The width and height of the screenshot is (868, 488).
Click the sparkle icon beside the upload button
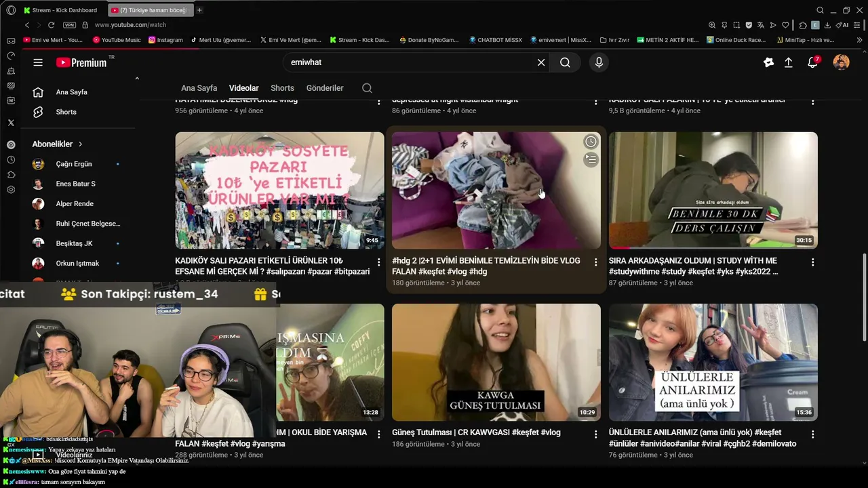[768, 62]
